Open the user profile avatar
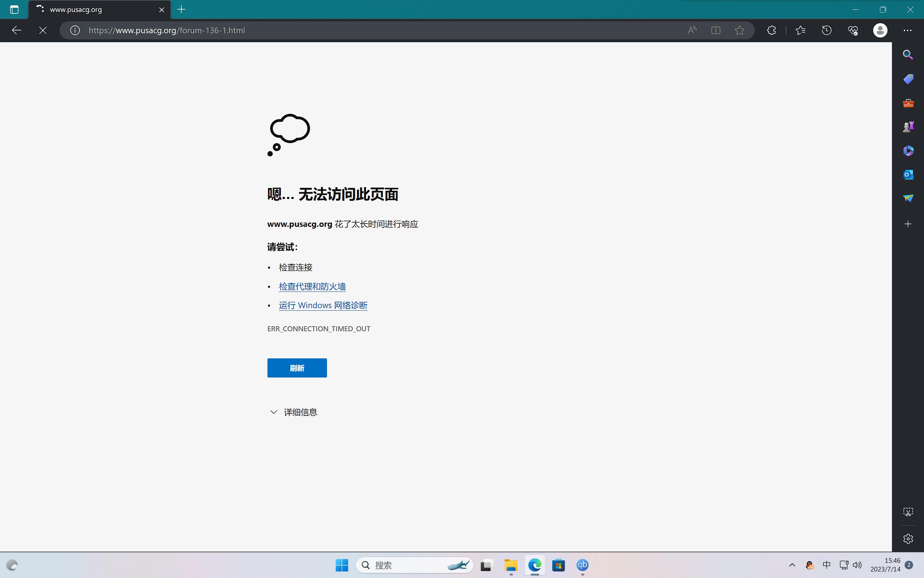924x578 pixels. pyautogui.click(x=880, y=30)
